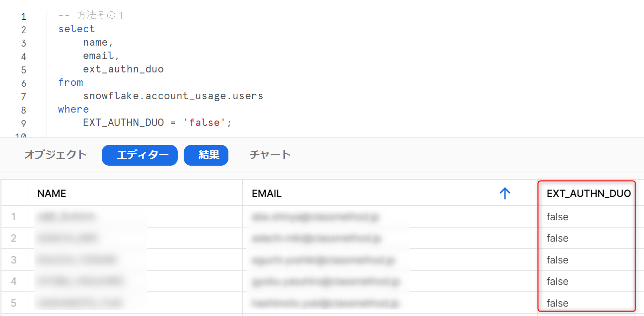Open the 結果 tab

point(206,155)
